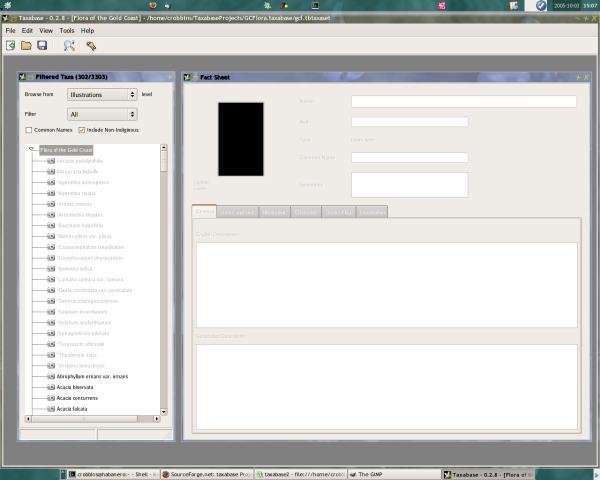Screen dimensions: 600x480
Task: Click the Common Name input field
Action: pos(409,157)
